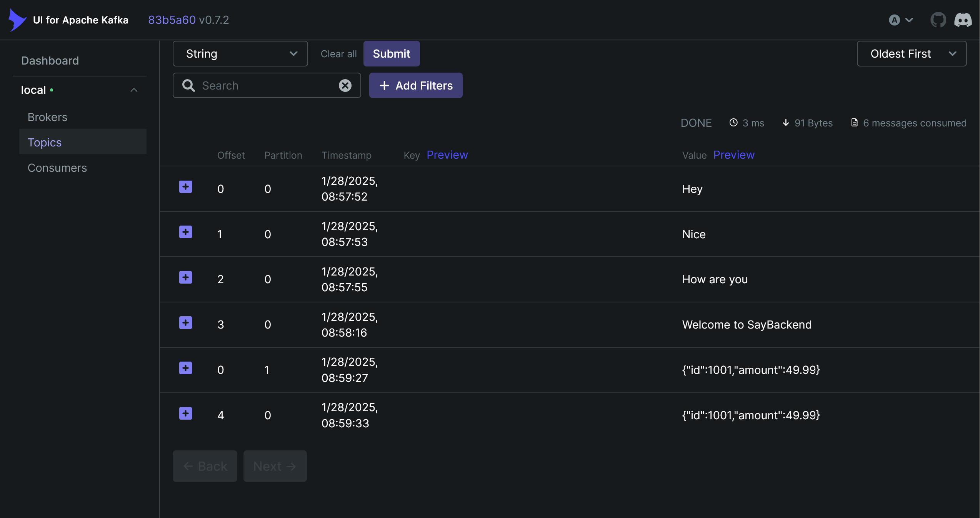
Task: Click the magnifying glass search icon
Action: click(188, 85)
